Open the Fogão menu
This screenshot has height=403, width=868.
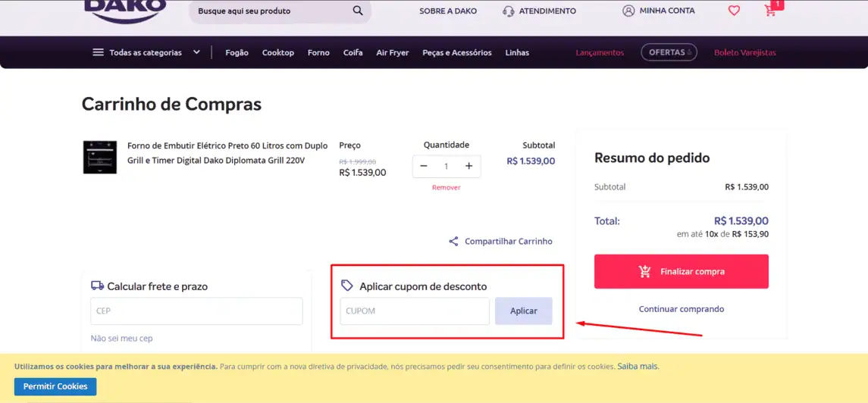[x=237, y=52]
